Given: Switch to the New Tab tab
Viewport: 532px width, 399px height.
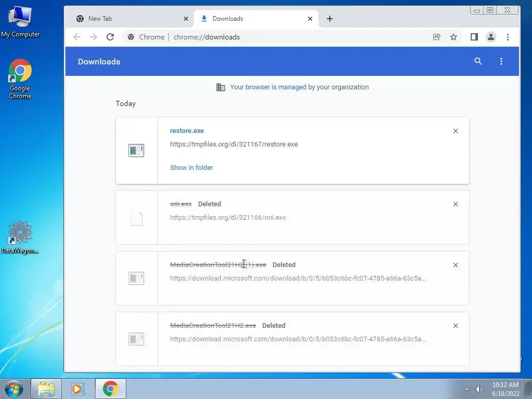Looking at the screenshot, I should (131, 19).
